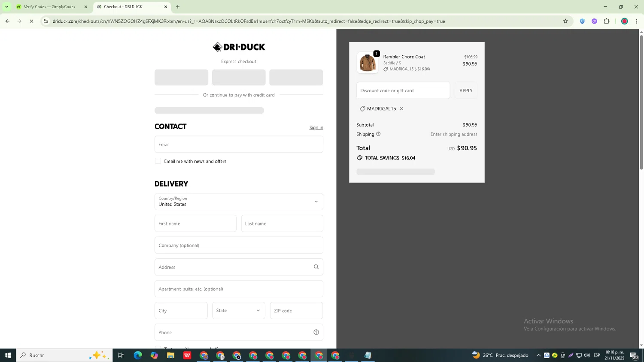View site information icon in address bar
This screenshot has height=362, width=644.
[x=46, y=21]
